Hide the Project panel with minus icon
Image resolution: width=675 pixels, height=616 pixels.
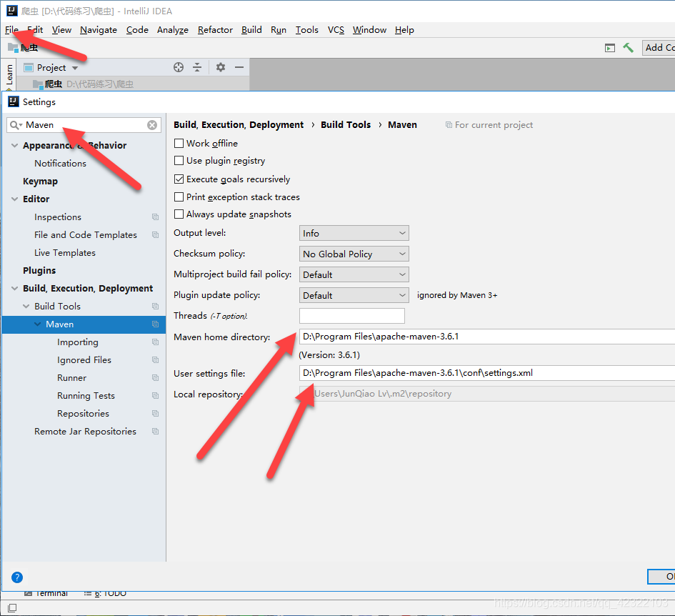(239, 67)
